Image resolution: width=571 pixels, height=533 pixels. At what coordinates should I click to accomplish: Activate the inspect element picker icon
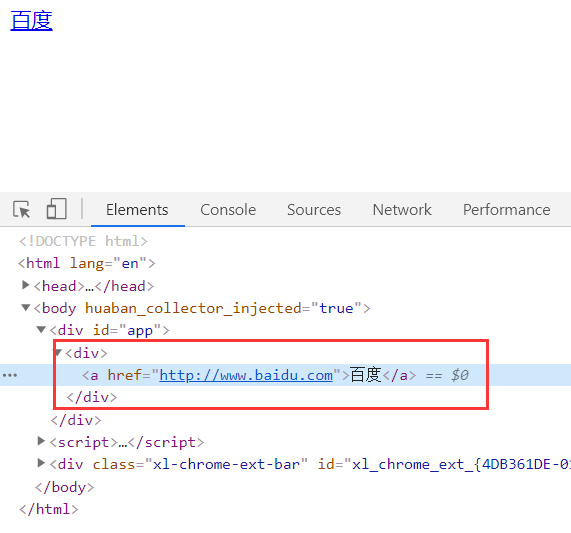pyautogui.click(x=21, y=209)
